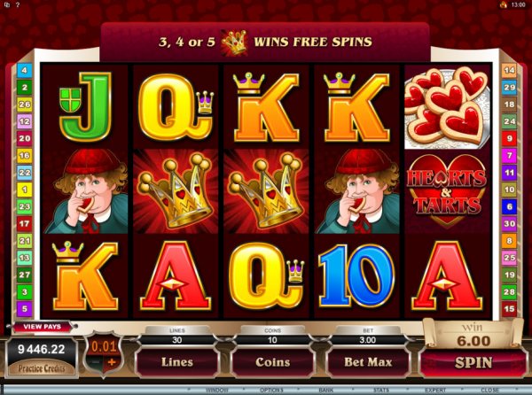Increase coin size with the plus button

click(112, 362)
